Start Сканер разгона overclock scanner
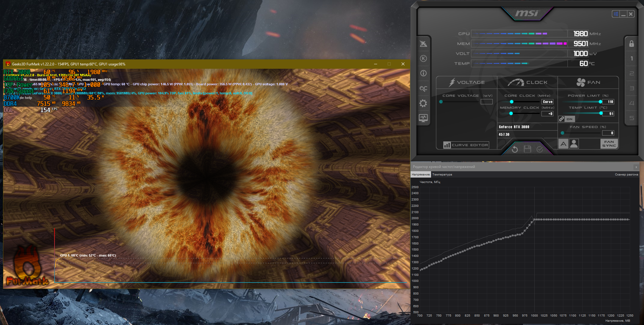The image size is (644, 325). tap(627, 175)
